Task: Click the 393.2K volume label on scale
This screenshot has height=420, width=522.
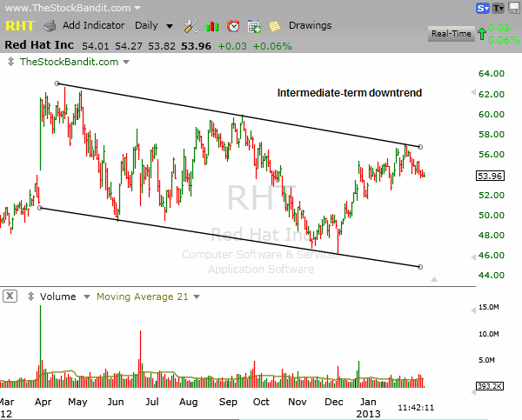Action: pos(490,386)
